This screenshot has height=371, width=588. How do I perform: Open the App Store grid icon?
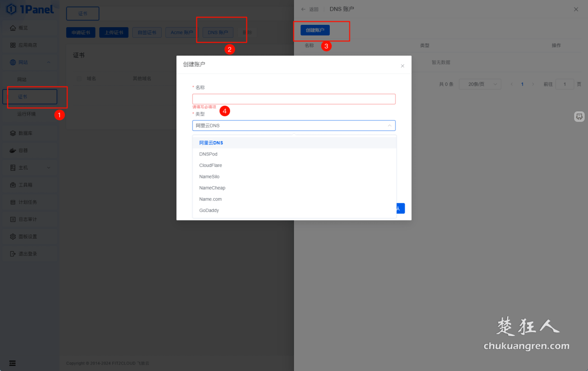[13, 45]
